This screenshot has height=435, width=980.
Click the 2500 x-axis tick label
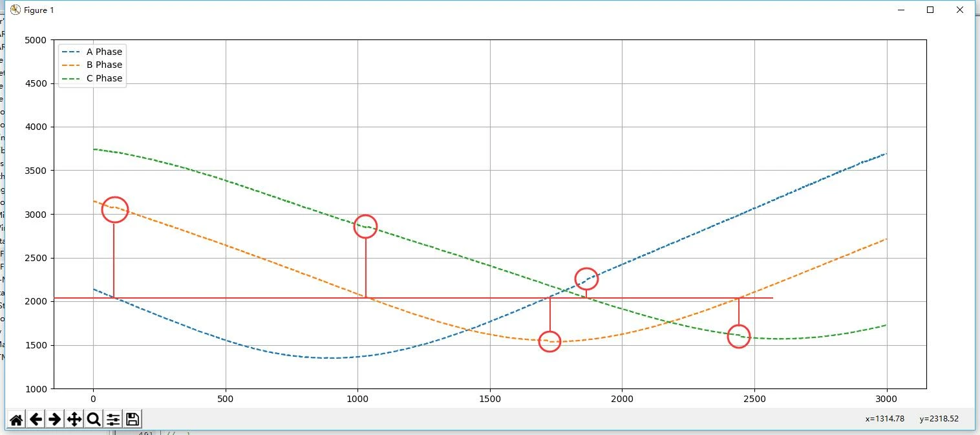tap(754, 400)
